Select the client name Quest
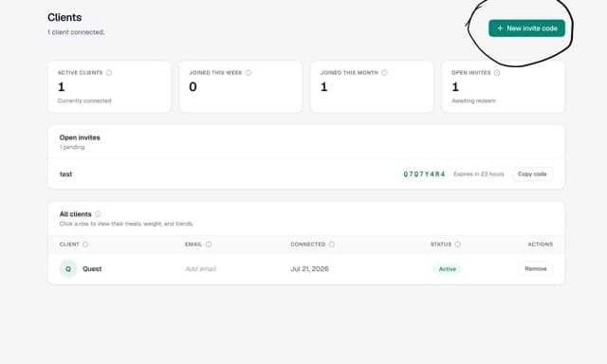This screenshot has height=364, width=607. tap(92, 269)
